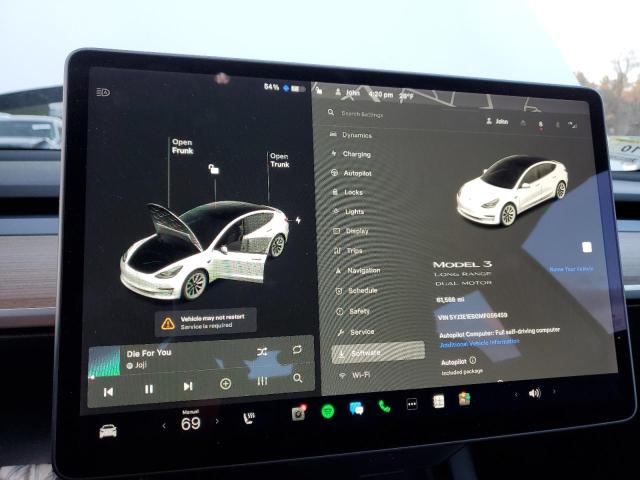This screenshot has width=640, height=480.
Task: Open the Dynamics settings menu
Action: click(351, 135)
